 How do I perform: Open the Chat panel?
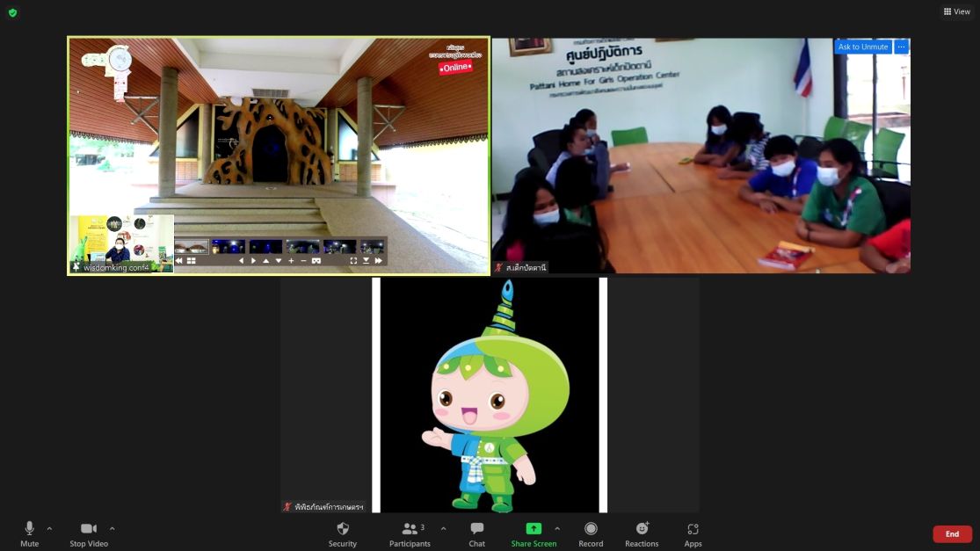coord(477,534)
